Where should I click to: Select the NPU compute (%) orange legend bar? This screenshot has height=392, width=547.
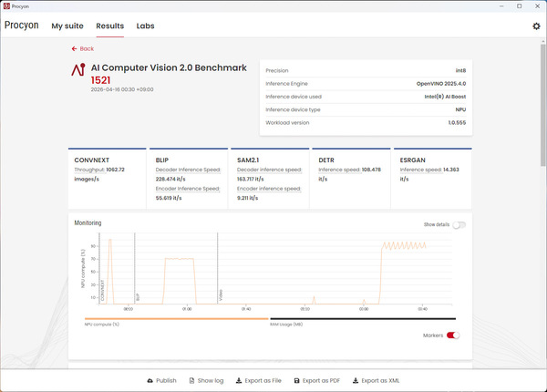[177, 319]
